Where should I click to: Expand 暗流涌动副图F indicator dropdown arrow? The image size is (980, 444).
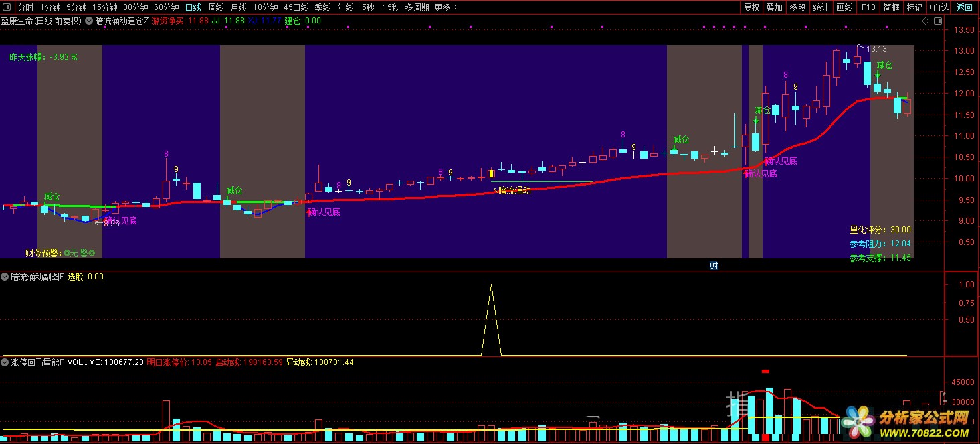click(x=5, y=277)
